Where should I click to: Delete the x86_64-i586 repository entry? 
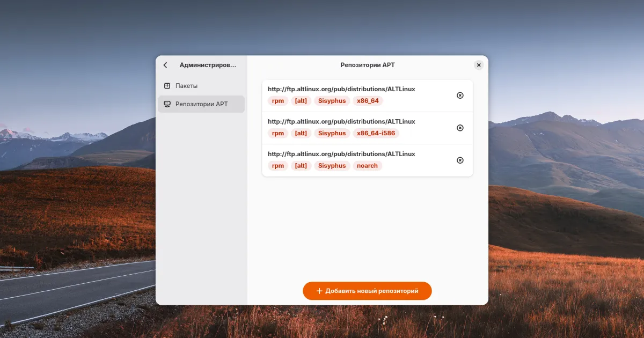tap(460, 128)
